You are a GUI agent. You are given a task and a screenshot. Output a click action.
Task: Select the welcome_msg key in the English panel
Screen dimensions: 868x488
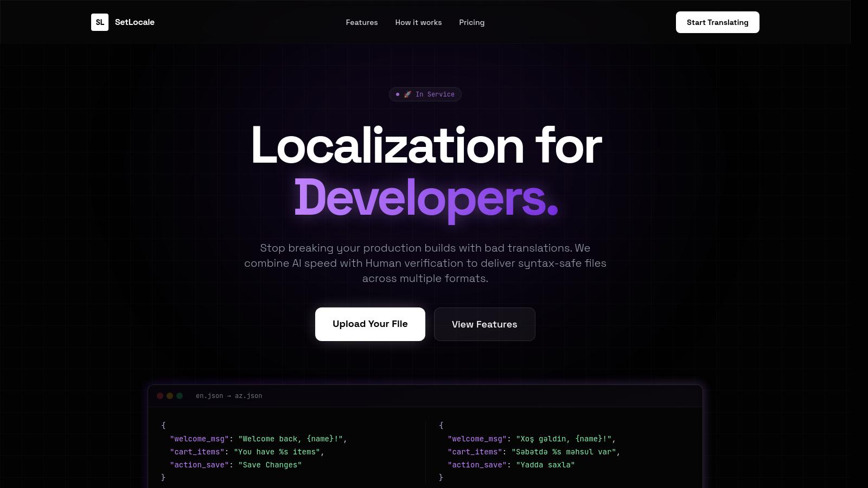pyautogui.click(x=200, y=439)
